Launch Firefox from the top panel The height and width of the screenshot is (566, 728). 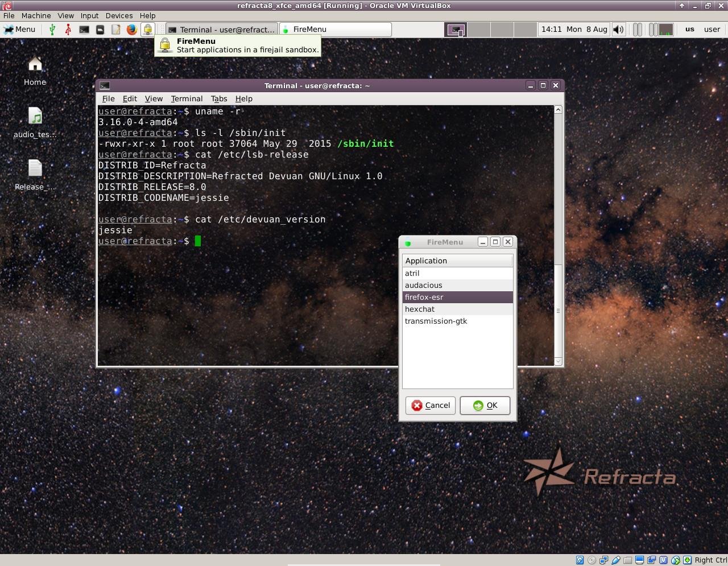[x=132, y=30]
